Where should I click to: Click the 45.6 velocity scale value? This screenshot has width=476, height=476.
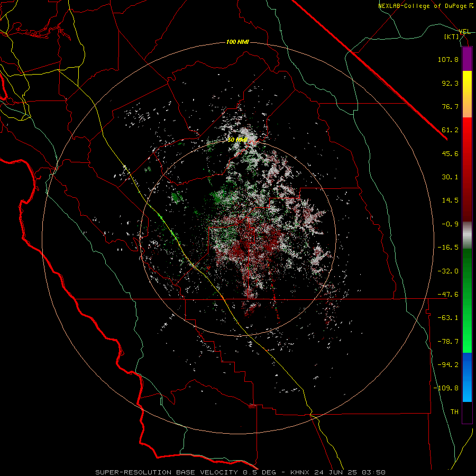(450, 153)
